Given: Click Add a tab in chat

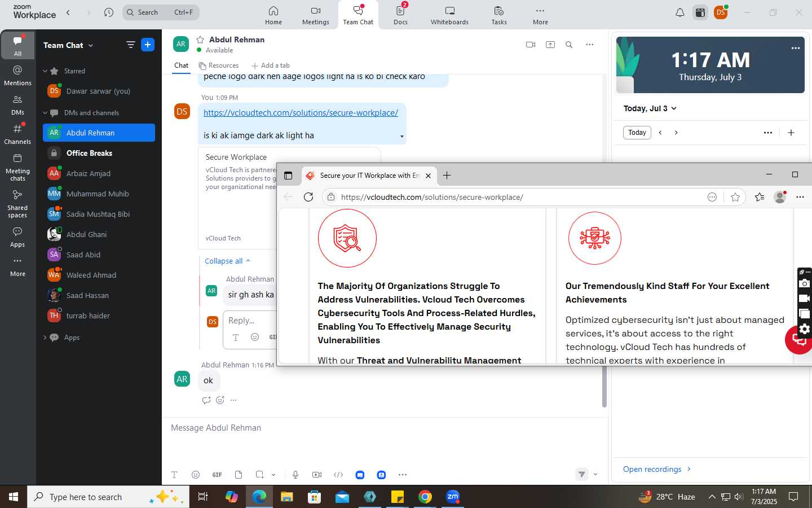Looking at the screenshot, I should coord(271,65).
